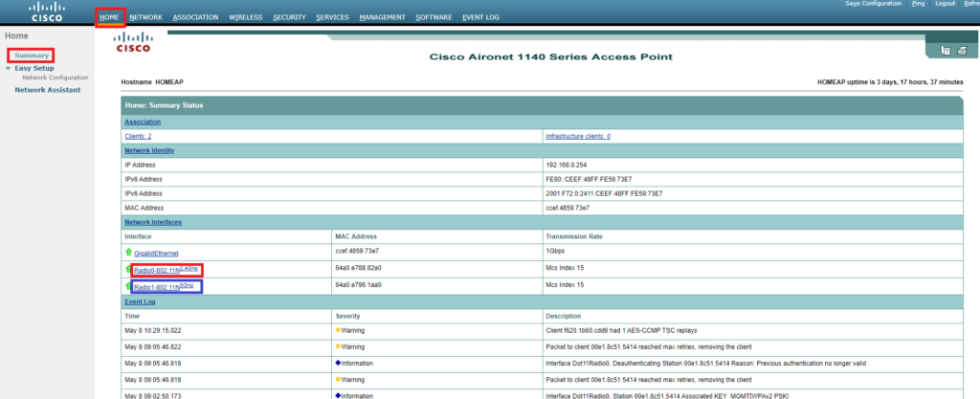The width and height of the screenshot is (980, 399).
Task: Open the SOFTWARE menu
Action: point(434,17)
